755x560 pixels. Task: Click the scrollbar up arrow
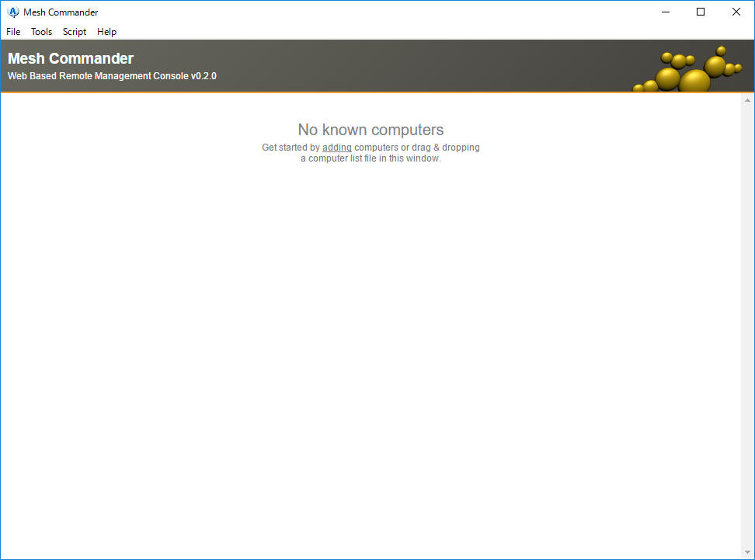[x=747, y=101]
